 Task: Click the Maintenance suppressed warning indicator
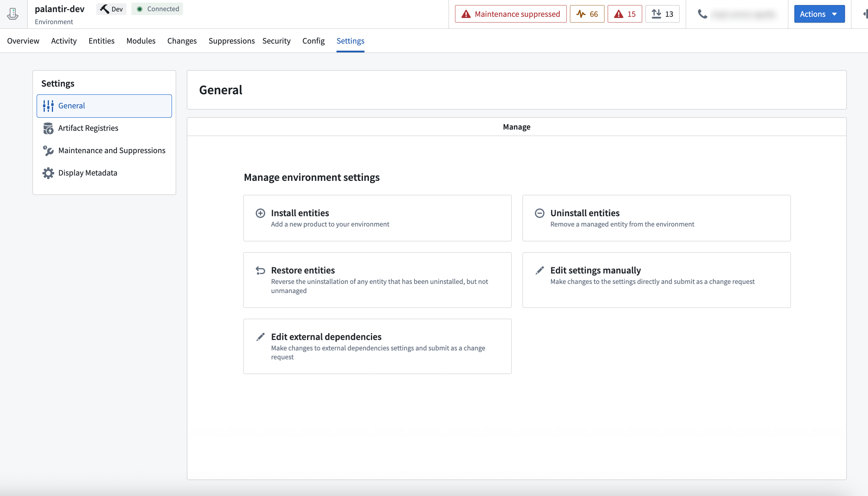point(510,14)
